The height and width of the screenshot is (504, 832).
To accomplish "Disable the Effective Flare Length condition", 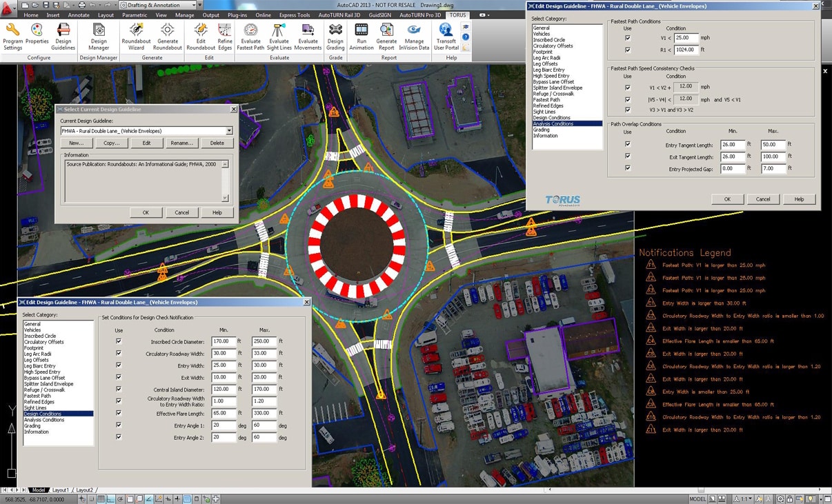I will pos(119,413).
